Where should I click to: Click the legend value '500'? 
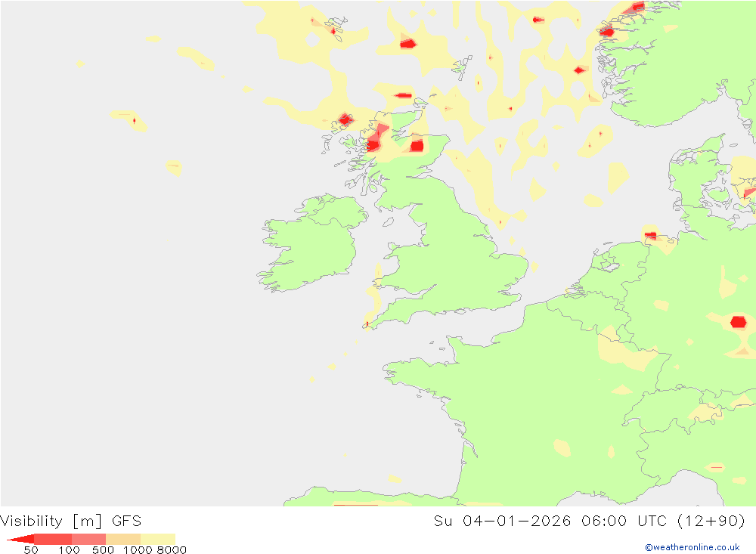coord(103,550)
